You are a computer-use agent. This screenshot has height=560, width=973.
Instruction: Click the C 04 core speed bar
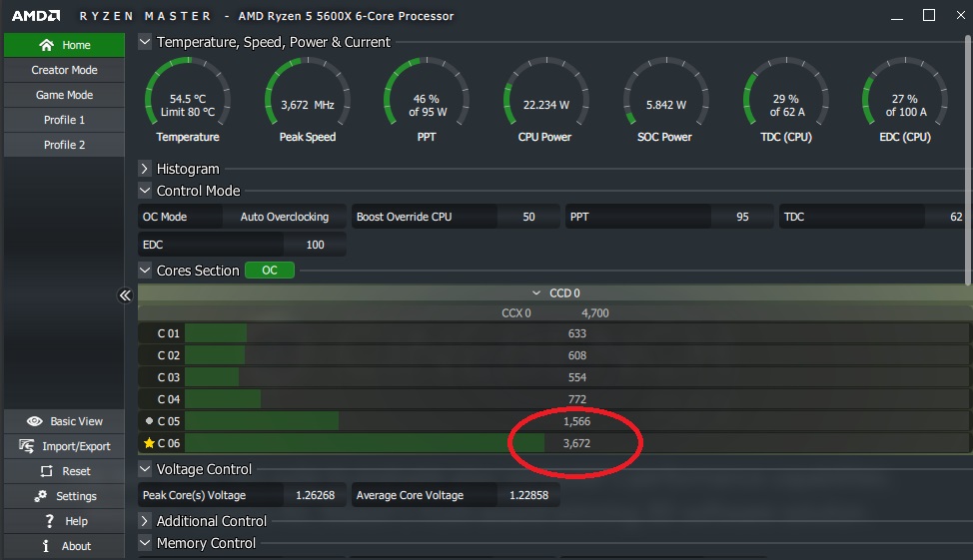576,398
